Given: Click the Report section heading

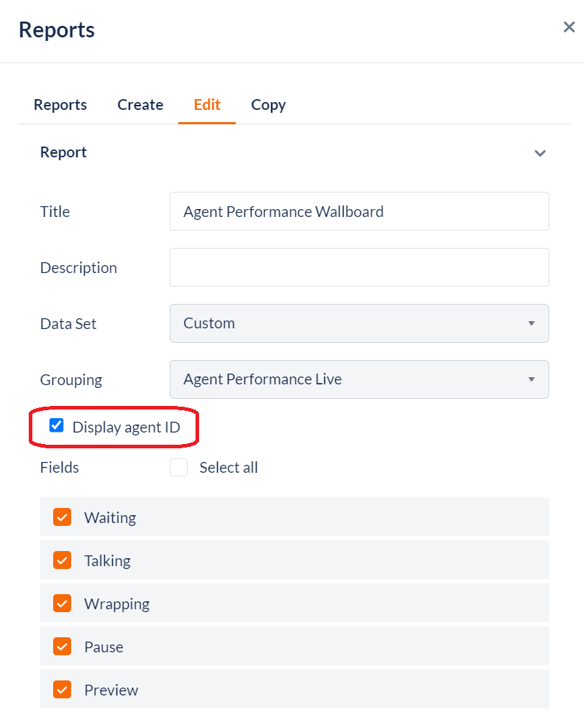Looking at the screenshot, I should 63,152.
